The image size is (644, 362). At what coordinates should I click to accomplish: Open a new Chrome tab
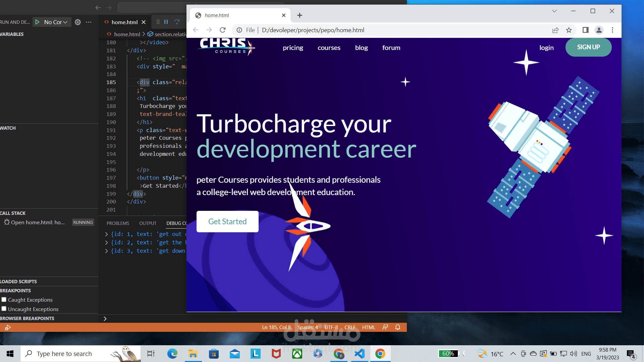click(x=300, y=15)
